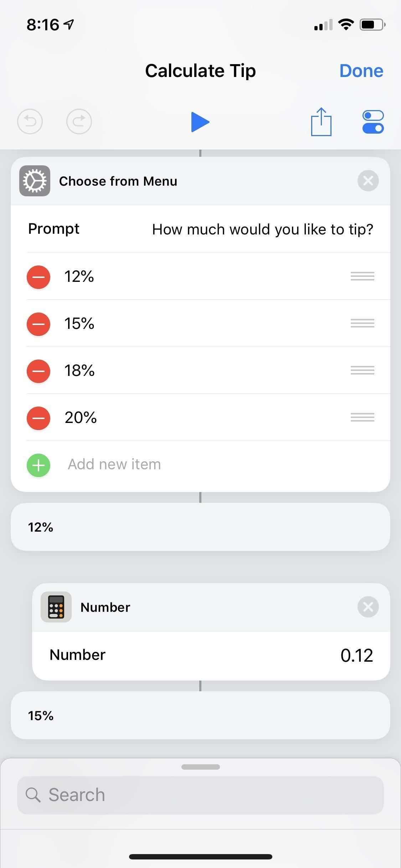Remove the Choose from Menu action
Viewport: 401px width, 868px height.
pos(368,181)
